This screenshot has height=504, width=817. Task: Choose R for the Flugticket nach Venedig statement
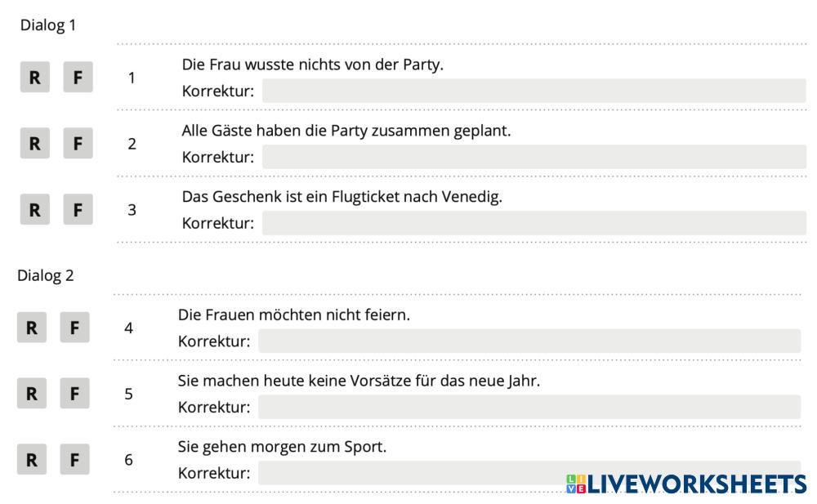(34, 210)
